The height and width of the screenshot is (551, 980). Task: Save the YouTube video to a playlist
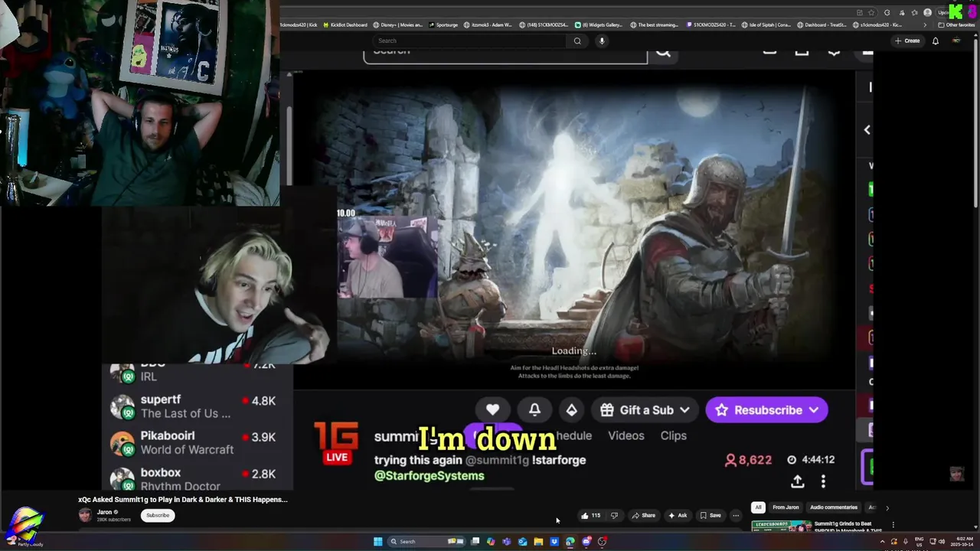(x=710, y=515)
